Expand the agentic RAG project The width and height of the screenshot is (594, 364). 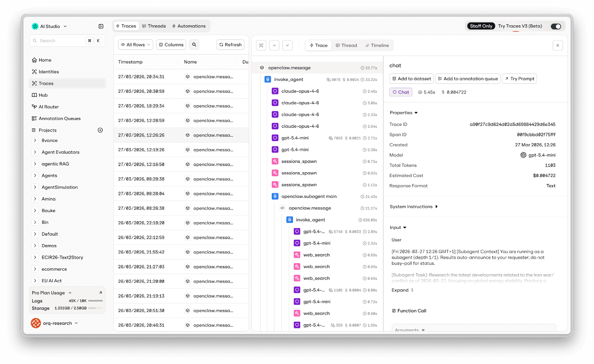tap(35, 164)
